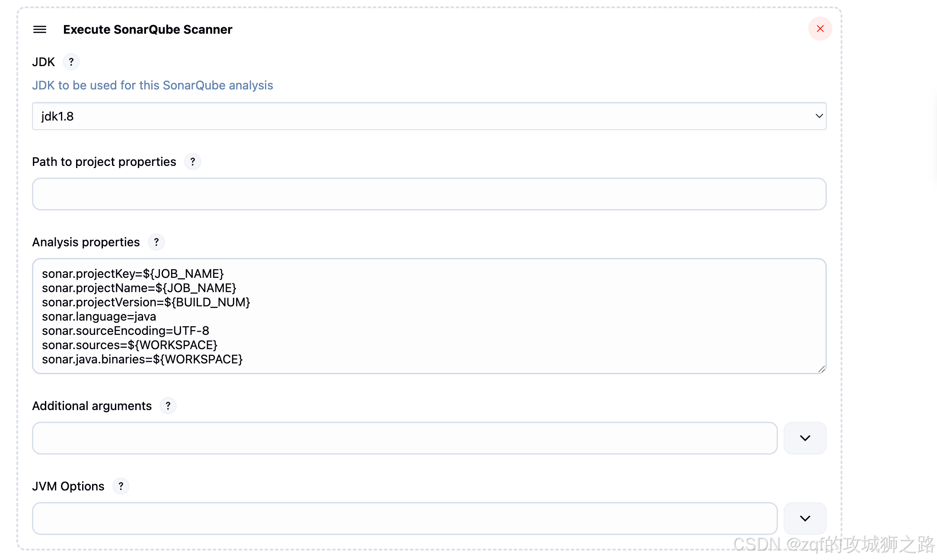The width and height of the screenshot is (937, 560).
Task: Click the Execute SonarQube Scanner title
Action: pos(147,29)
